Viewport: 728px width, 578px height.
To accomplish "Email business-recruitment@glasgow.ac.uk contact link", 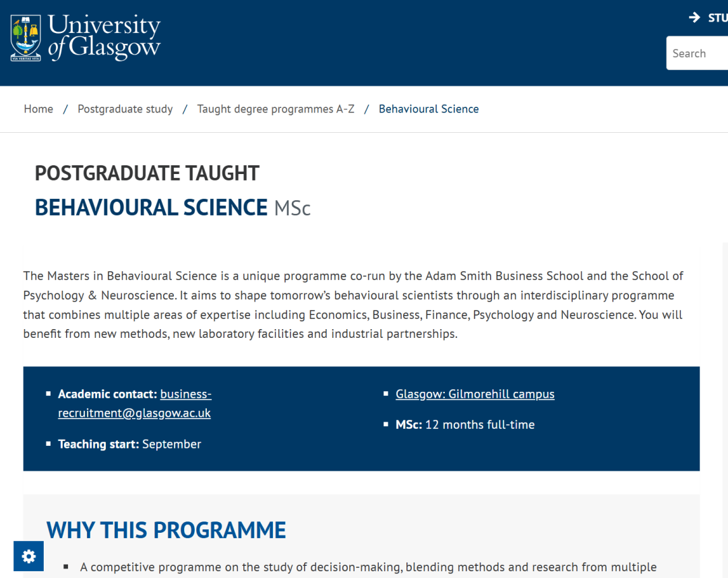I will click(x=135, y=403).
